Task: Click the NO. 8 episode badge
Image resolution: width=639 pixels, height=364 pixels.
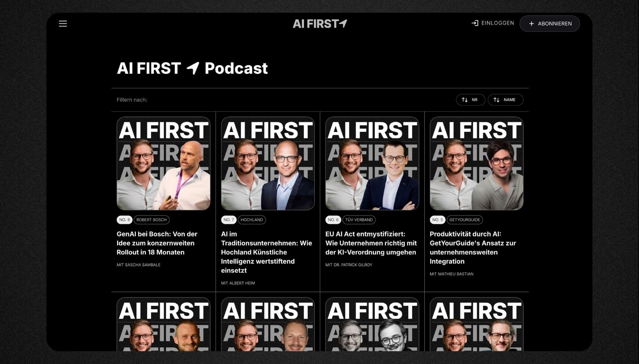Action: 124,220
